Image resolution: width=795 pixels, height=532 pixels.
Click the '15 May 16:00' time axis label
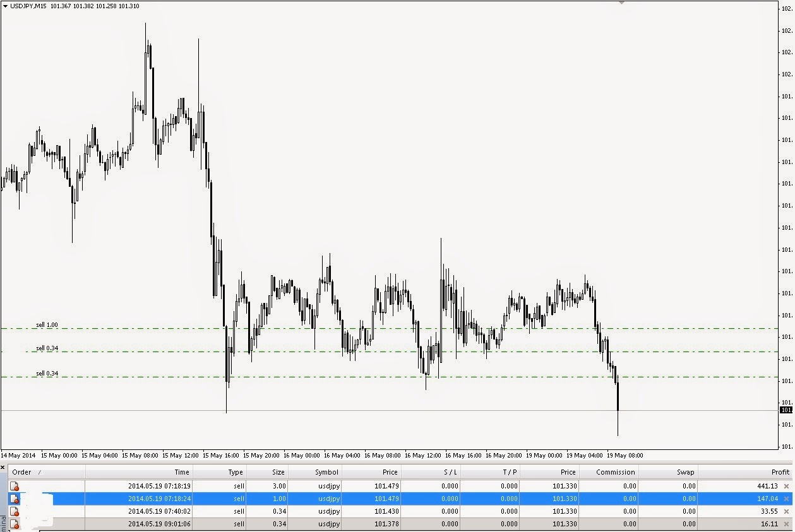(221, 455)
